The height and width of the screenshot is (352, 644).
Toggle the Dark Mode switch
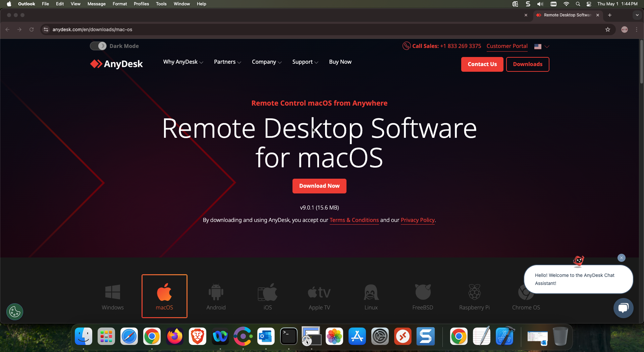(x=98, y=46)
